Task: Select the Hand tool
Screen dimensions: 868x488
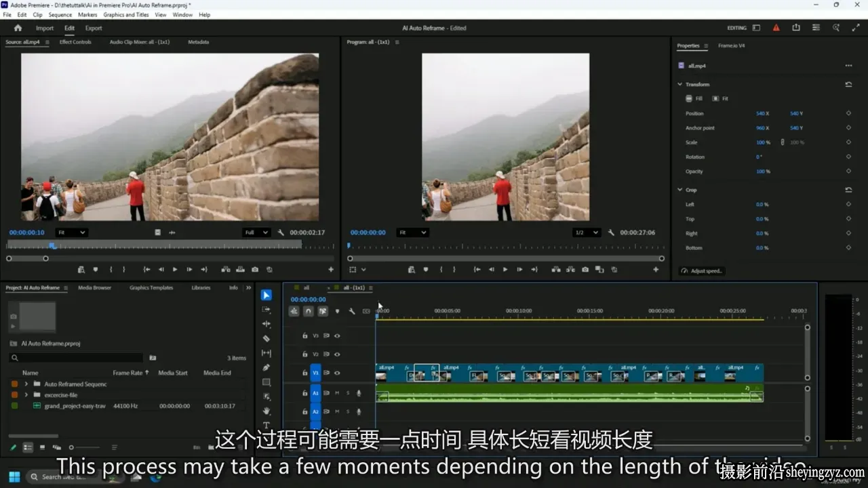Action: click(267, 411)
